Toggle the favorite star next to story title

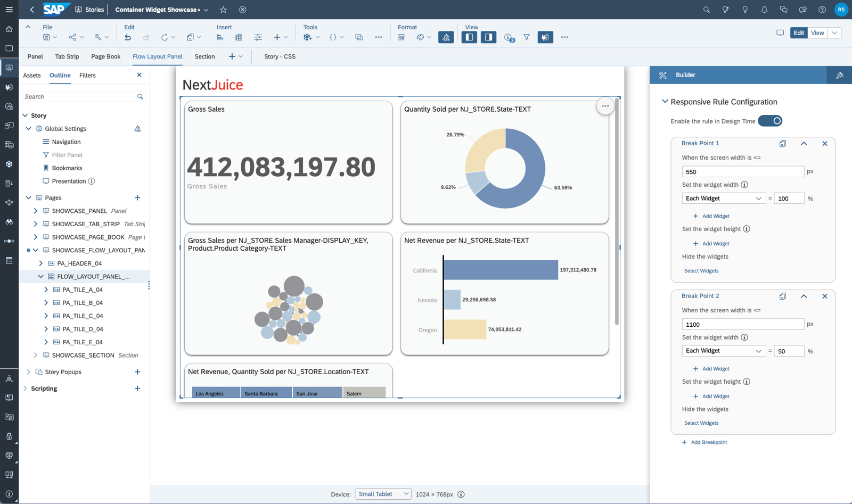(224, 10)
